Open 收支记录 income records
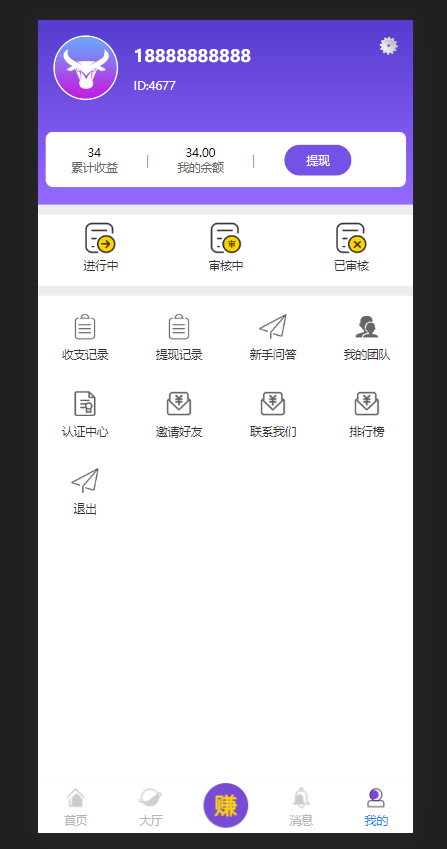The height and width of the screenshot is (849, 447). pos(85,338)
